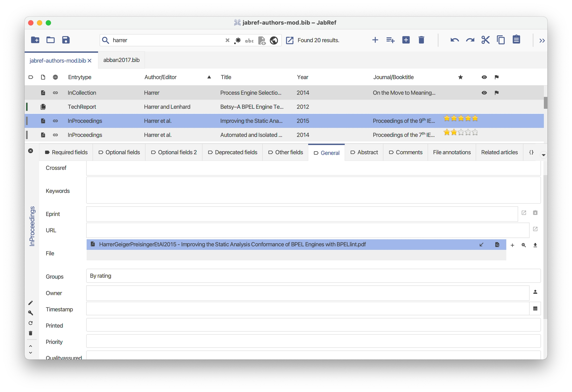Click the flag priority column header
This screenshot has height=392, width=572.
(x=497, y=77)
